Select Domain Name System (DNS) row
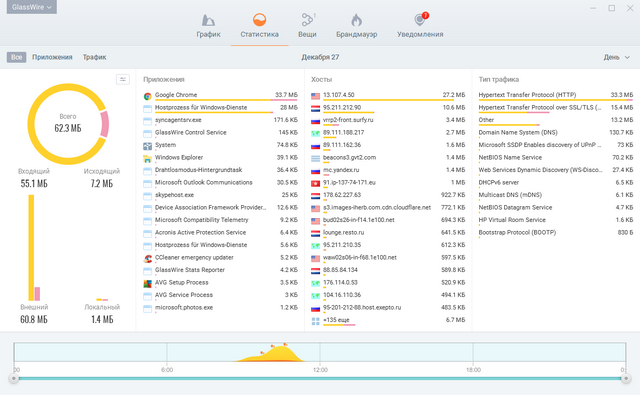This screenshot has height=395, width=640. tap(556, 132)
